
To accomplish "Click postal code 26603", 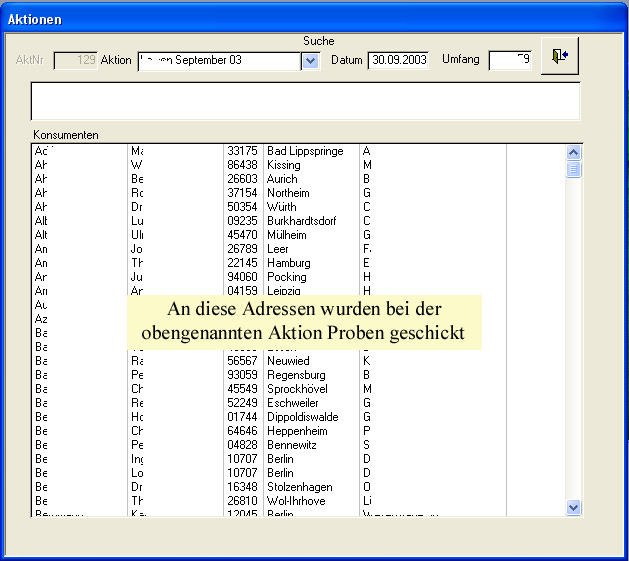I will 242,179.
